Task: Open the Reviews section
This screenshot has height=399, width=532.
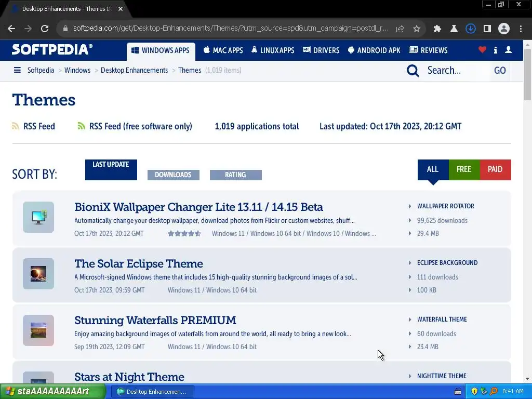Action: tap(428, 50)
